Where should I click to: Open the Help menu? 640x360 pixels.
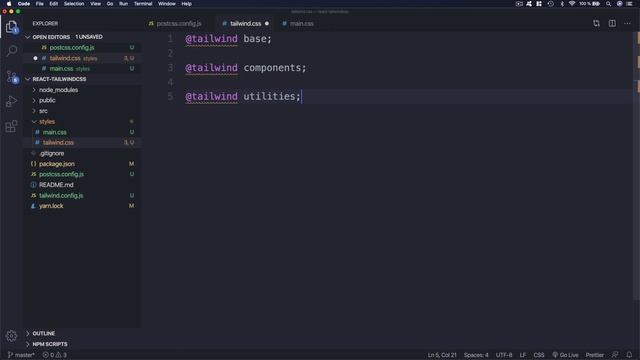[x=187, y=4]
